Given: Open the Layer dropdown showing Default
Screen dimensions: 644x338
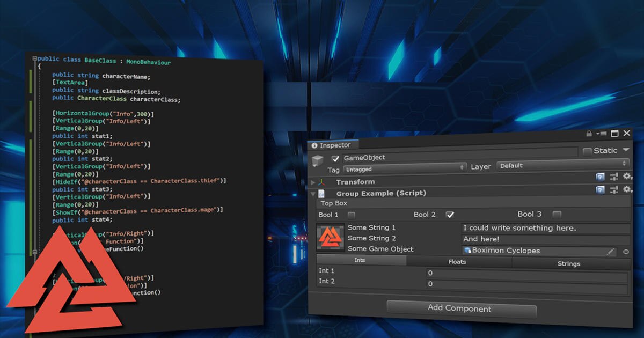Looking at the screenshot, I should [x=562, y=166].
